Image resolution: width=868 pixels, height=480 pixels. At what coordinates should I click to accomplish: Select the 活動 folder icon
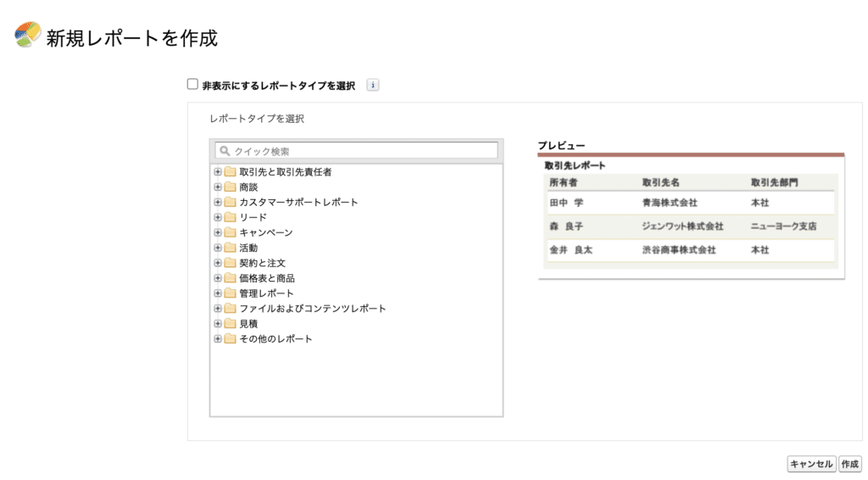pos(231,248)
